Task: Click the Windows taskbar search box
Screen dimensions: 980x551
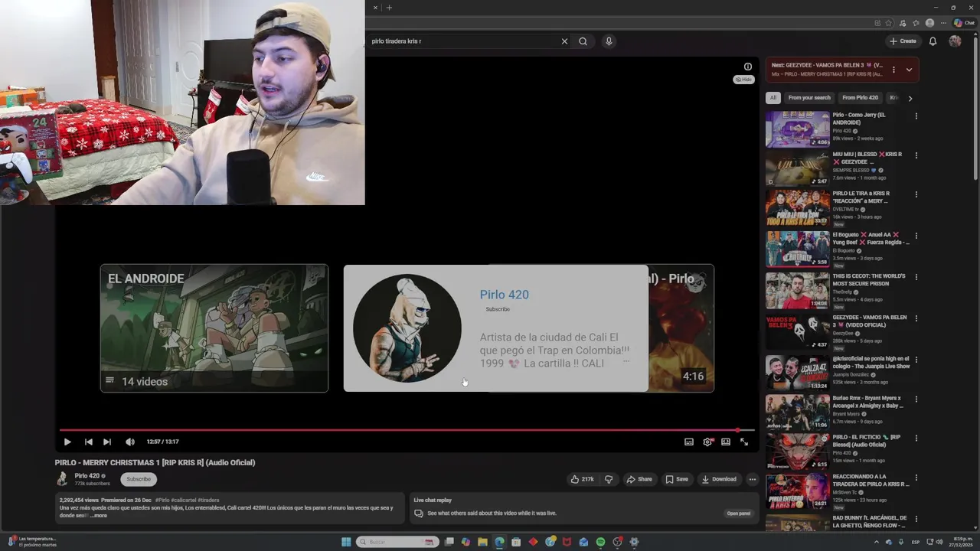Action: (398, 542)
